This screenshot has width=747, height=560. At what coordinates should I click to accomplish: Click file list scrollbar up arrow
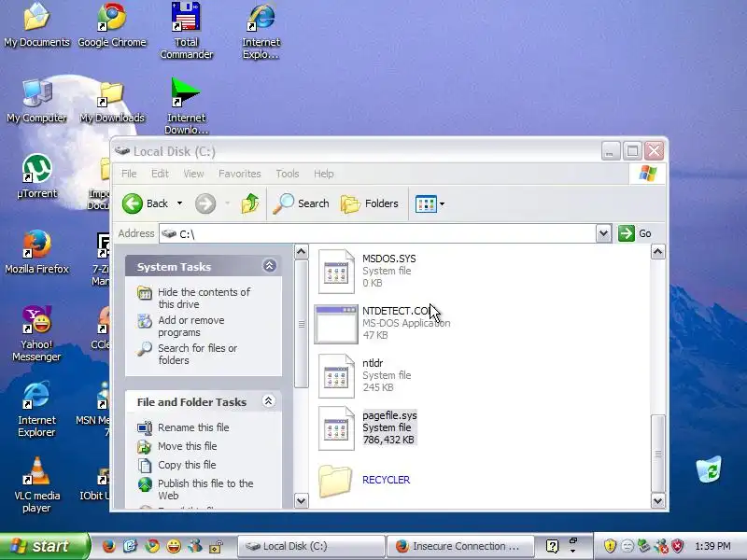[658, 251]
